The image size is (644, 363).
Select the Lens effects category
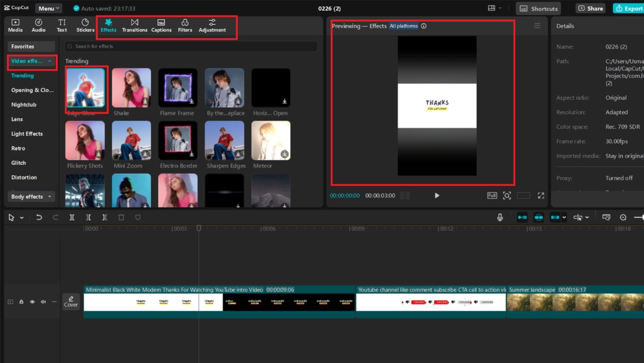click(x=17, y=119)
